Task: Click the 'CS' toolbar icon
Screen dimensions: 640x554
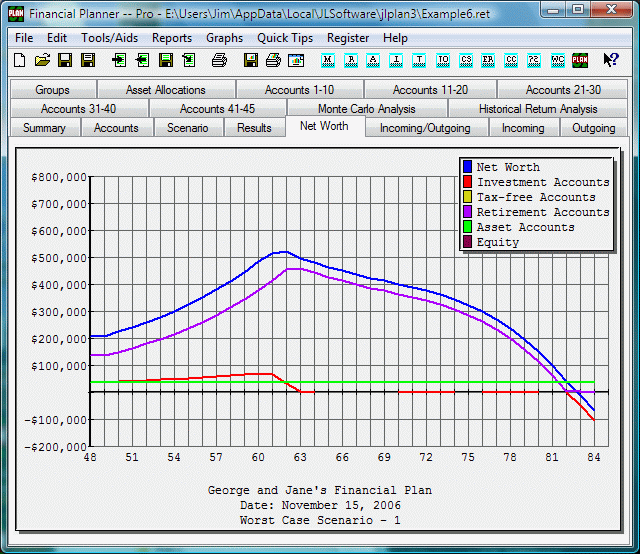Action: tap(466, 61)
